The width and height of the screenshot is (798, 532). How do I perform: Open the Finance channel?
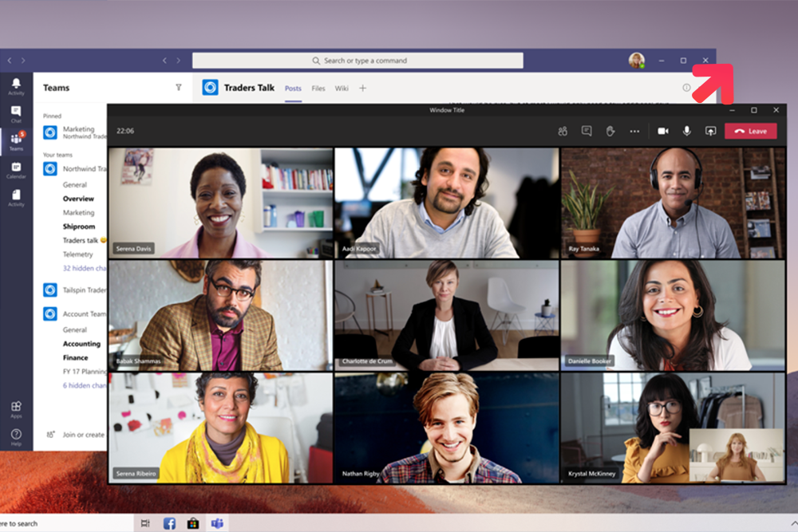[75, 357]
